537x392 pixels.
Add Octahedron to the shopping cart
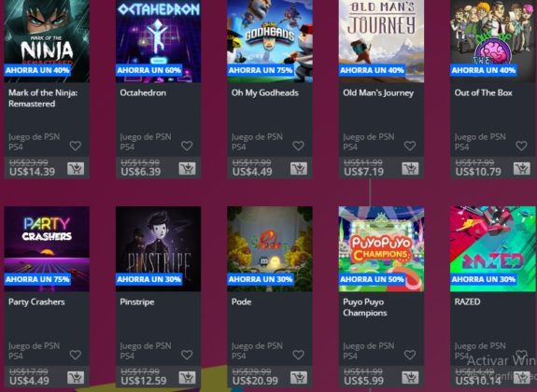tap(187, 168)
